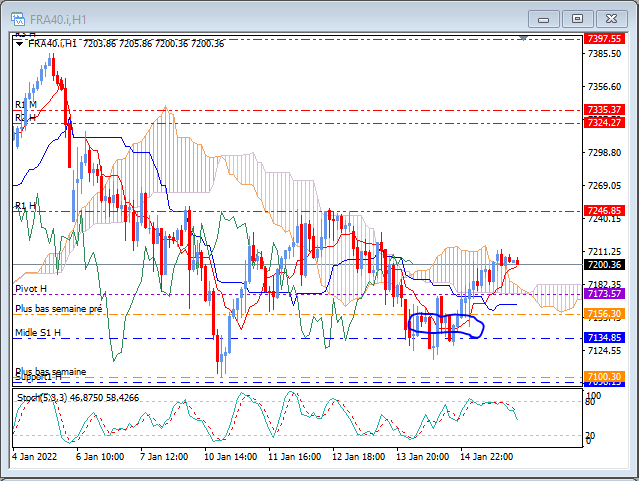
Task: Click the chart shift marker triangle at top
Action: (x=524, y=38)
